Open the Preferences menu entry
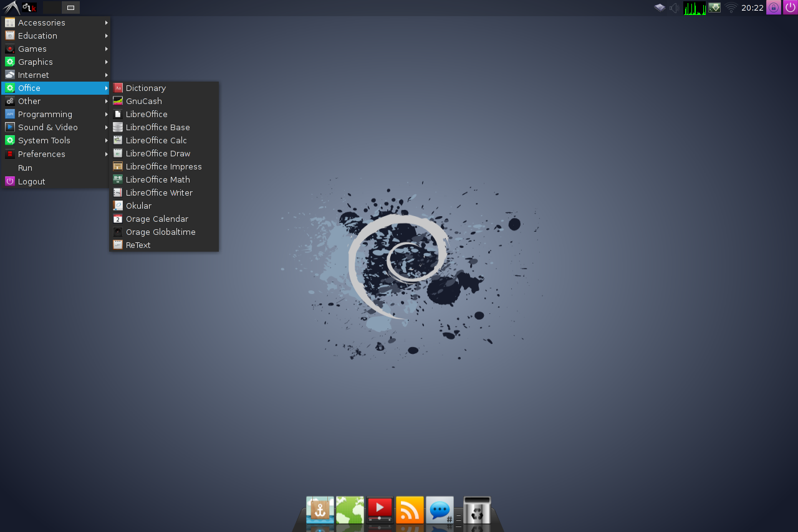The height and width of the screenshot is (532, 798). tap(56, 154)
